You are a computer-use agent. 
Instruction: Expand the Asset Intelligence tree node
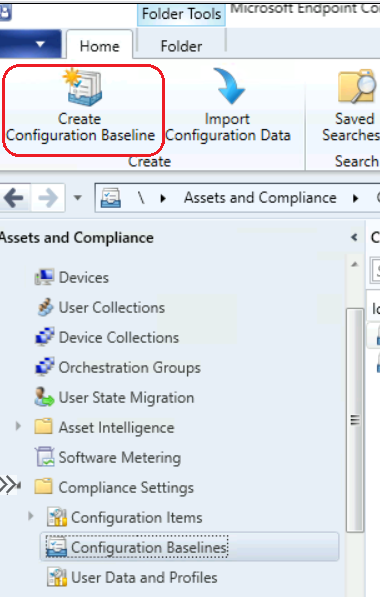18,426
